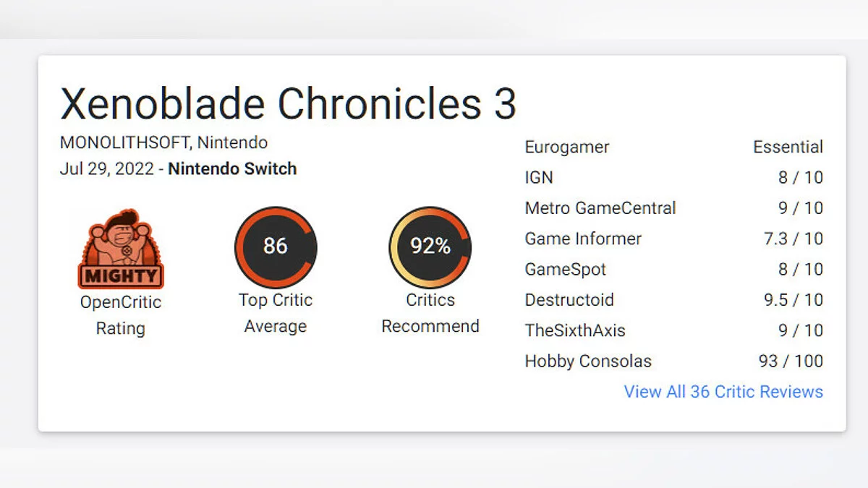The width and height of the screenshot is (868, 488).
Task: Open Metro GameCentral review
Action: (x=600, y=208)
